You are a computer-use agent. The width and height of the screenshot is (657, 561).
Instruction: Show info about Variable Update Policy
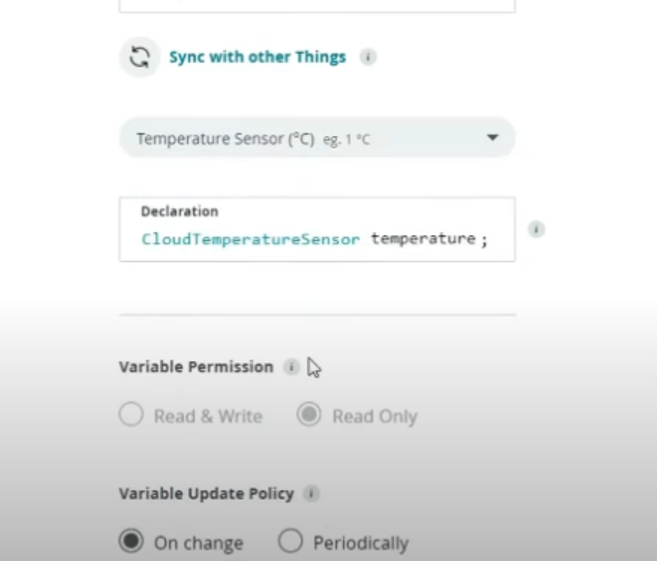pyautogui.click(x=311, y=494)
